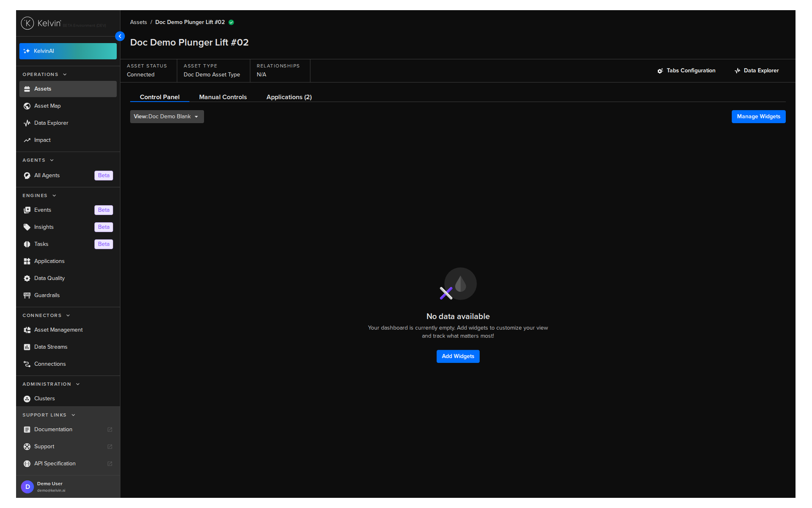Click the API Specification external link icon
The width and height of the screenshot is (812, 508).
[x=110, y=464]
